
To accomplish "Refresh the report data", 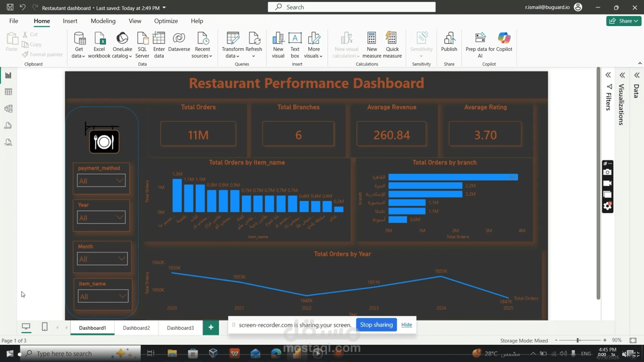I will click(254, 45).
